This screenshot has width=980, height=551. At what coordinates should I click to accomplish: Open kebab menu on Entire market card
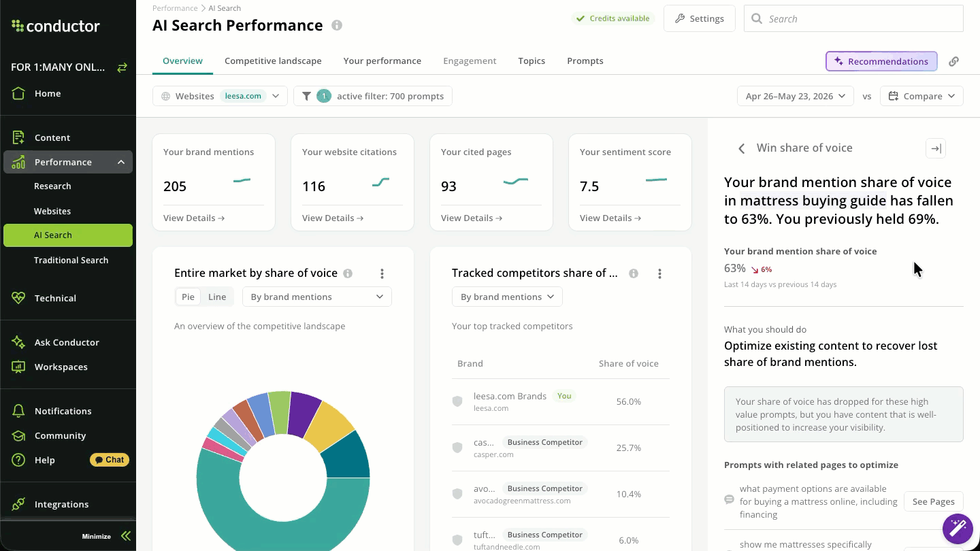click(x=382, y=273)
